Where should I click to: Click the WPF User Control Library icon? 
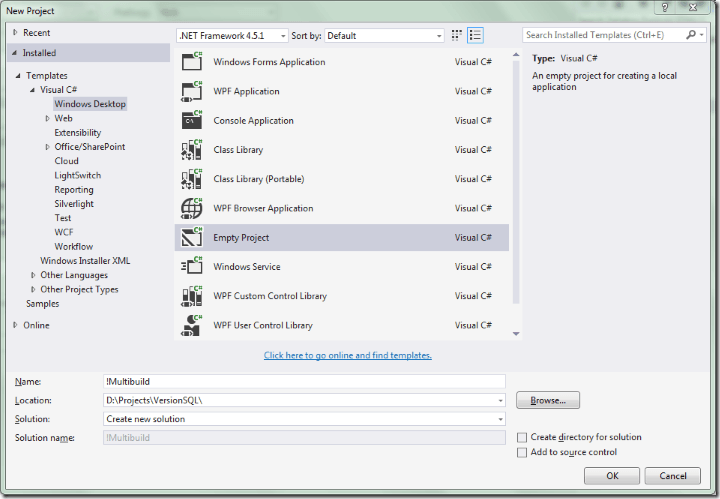pyautogui.click(x=191, y=325)
